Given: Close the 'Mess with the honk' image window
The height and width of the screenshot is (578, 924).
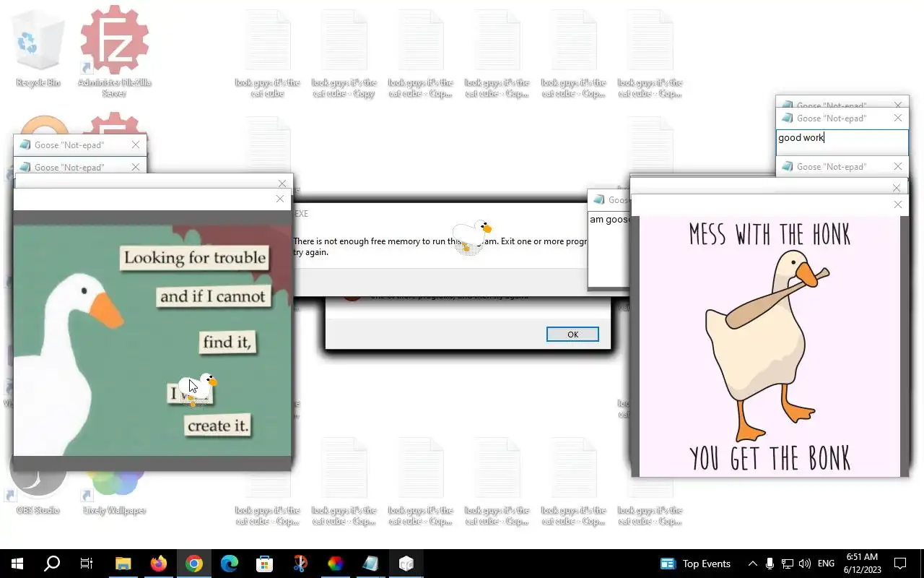Looking at the screenshot, I should point(897,205).
